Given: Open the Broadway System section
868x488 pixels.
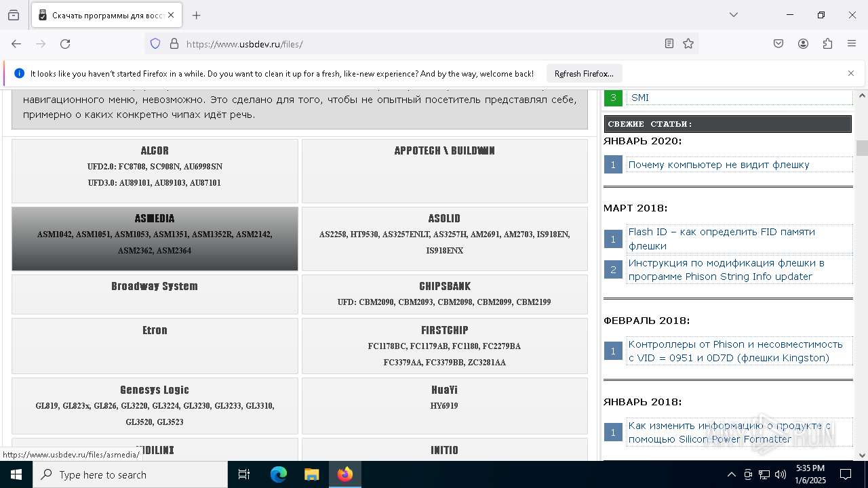Looking at the screenshot, I should click(155, 294).
